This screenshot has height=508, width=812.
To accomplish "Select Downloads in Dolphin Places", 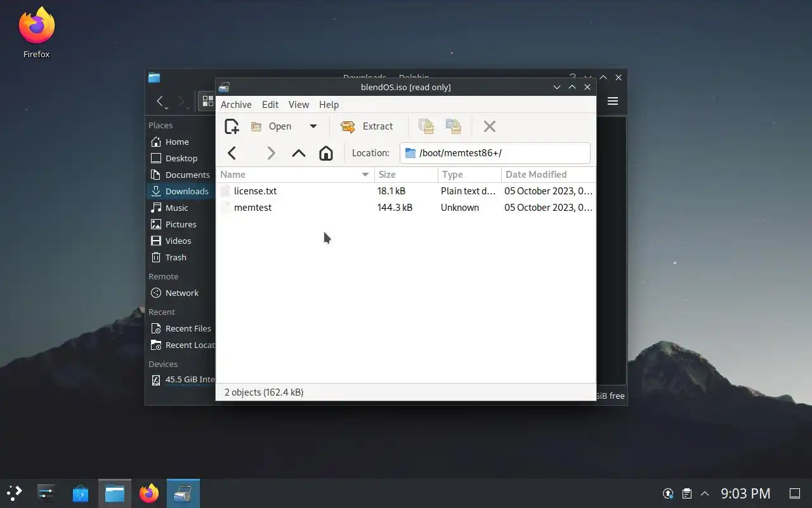I will pos(180,192).
